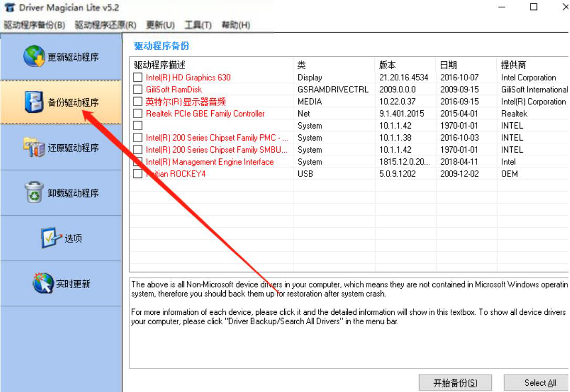
Task: Check the 英特尔(R)显示器音频 checkbox
Action: point(138,101)
